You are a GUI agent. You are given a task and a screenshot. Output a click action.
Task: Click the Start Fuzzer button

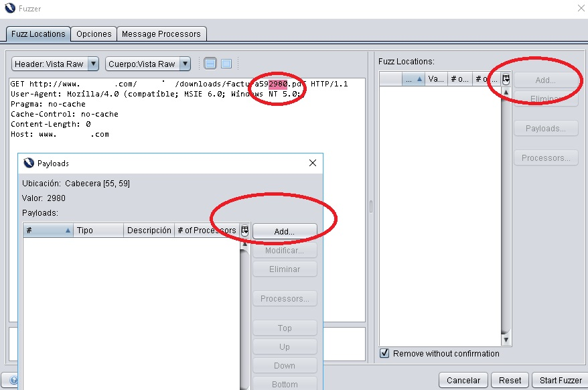561,380
